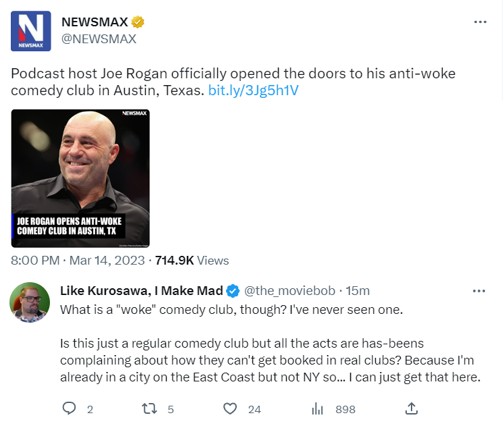This screenshot has height=428, width=504.
Task: Click the reply comment bubble icon
Action: [69, 408]
